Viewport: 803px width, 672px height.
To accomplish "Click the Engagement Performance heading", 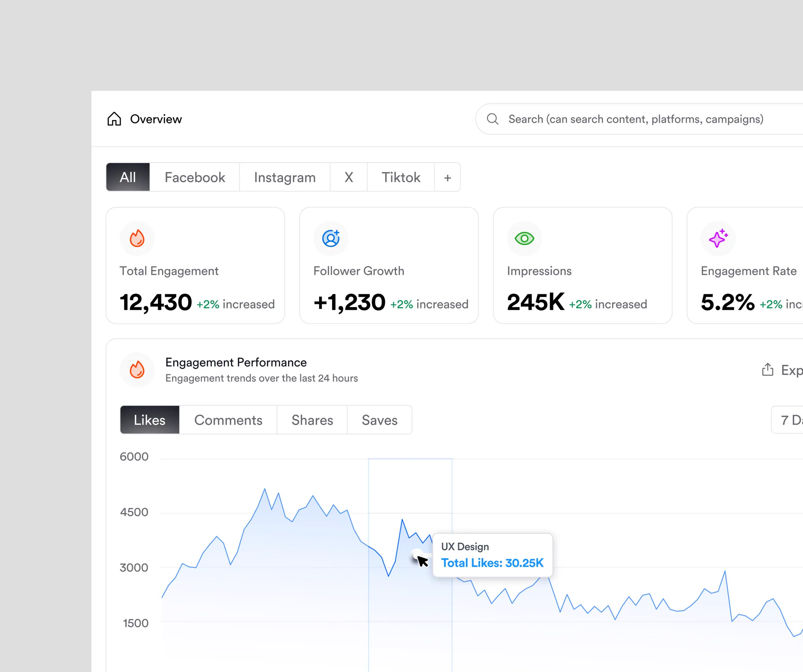I will point(236,362).
